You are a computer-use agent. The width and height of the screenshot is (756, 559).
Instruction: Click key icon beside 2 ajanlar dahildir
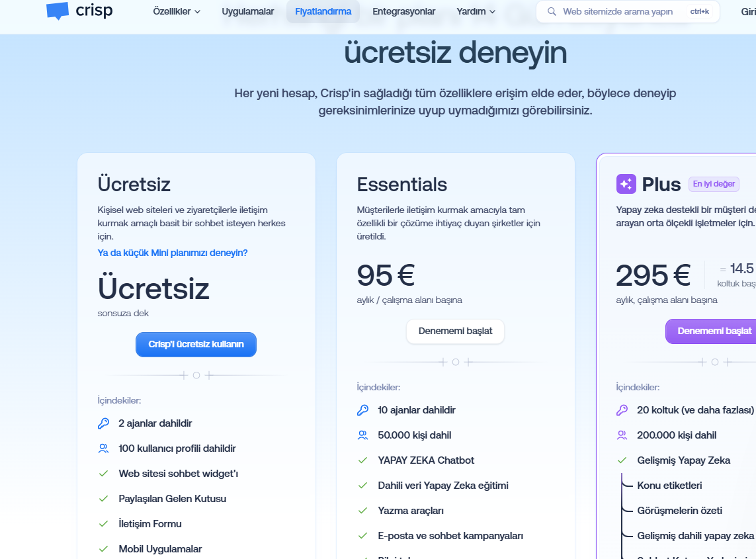tap(104, 423)
